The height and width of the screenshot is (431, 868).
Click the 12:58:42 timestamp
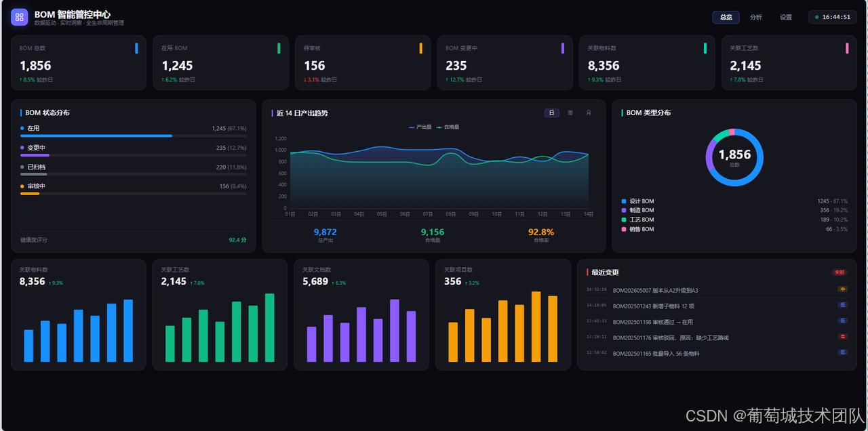click(597, 352)
